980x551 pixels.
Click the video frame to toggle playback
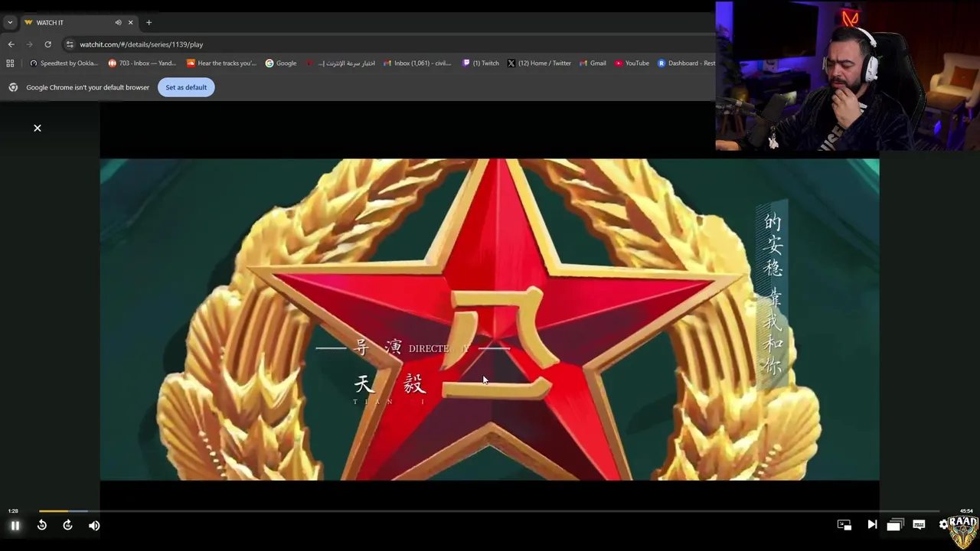pos(489,319)
